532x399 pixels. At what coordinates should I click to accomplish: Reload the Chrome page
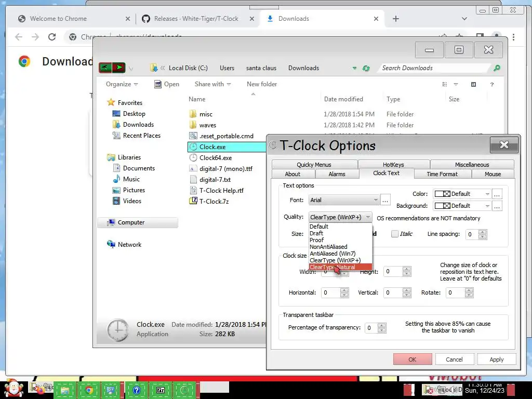point(51,37)
